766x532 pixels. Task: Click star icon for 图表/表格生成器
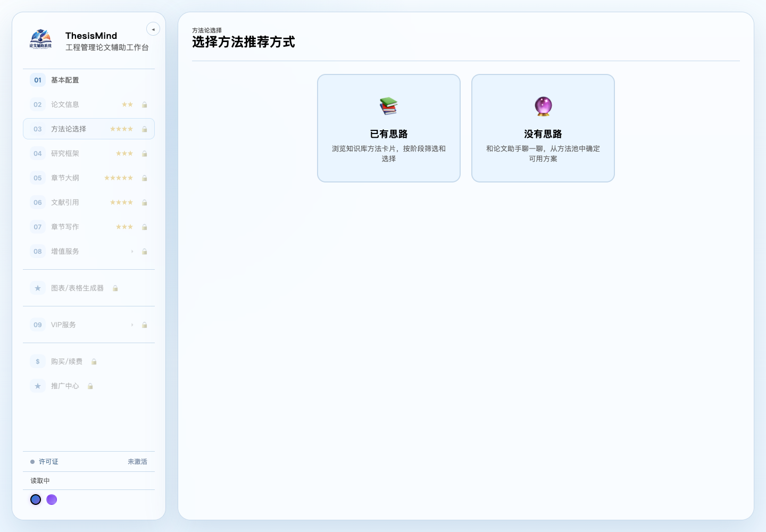tap(37, 288)
